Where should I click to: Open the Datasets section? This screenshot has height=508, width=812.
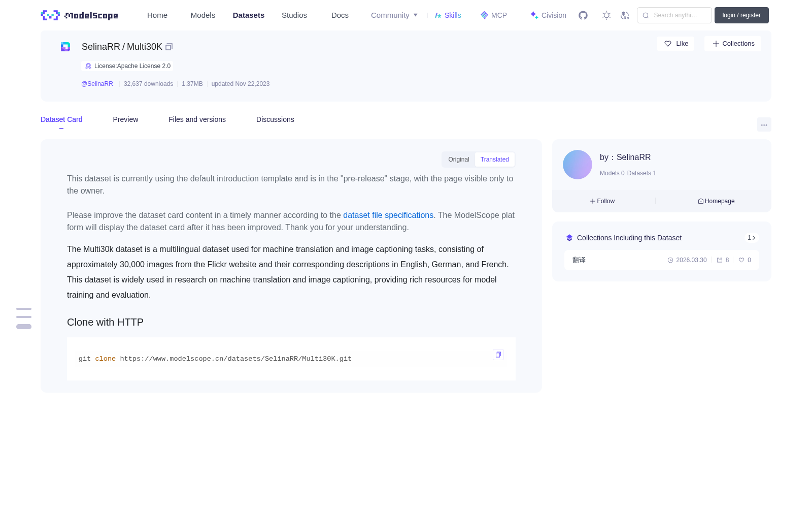[x=249, y=15]
